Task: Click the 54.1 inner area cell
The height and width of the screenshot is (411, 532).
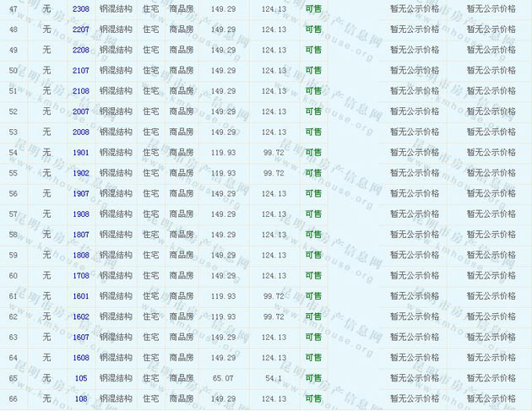Action: pos(274,378)
